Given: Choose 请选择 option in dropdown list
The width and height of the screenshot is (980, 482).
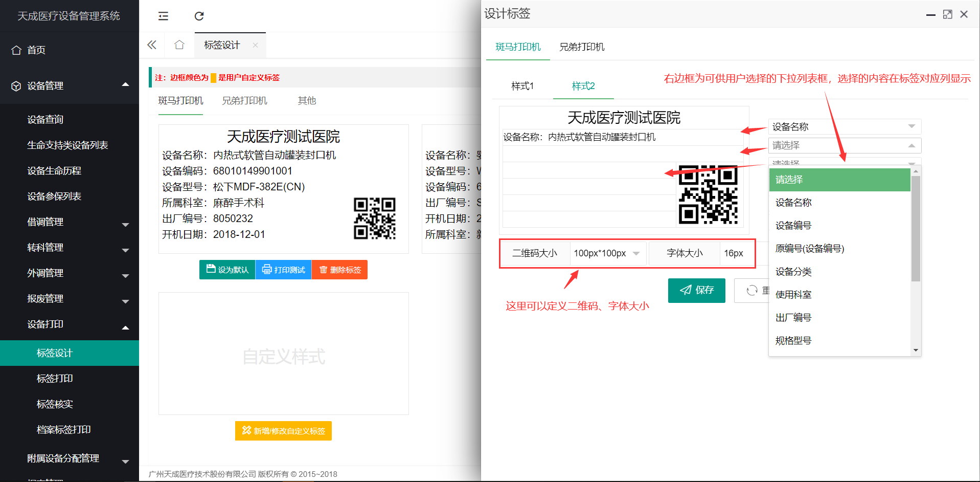Looking at the screenshot, I should click(x=839, y=180).
